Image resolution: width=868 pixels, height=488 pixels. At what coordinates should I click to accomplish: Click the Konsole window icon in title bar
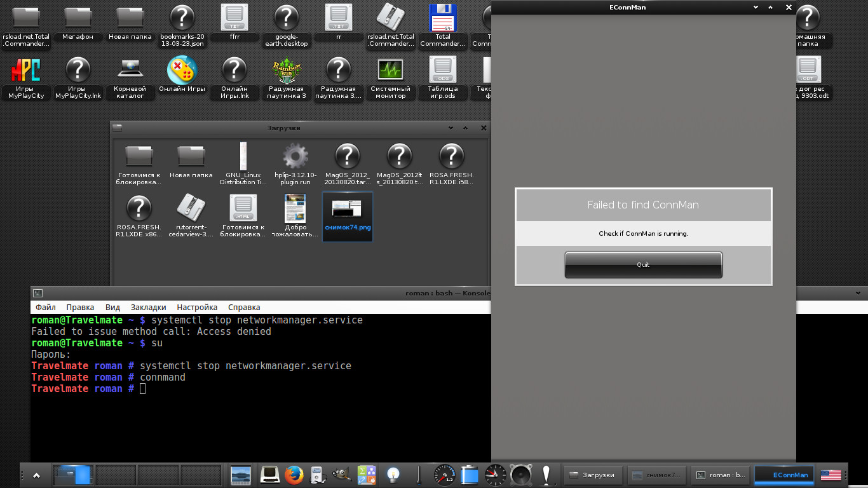tap(37, 293)
